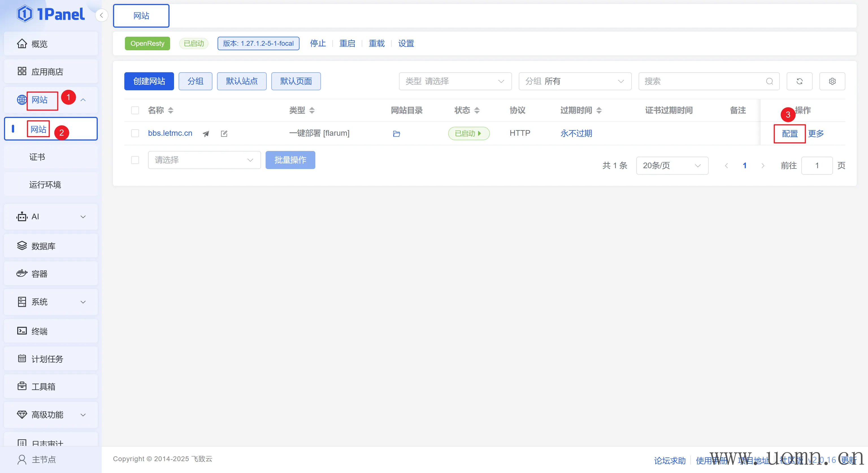Open bbs.letmc.cn website directory folder icon
This screenshot has width=868, height=473.
tap(396, 134)
